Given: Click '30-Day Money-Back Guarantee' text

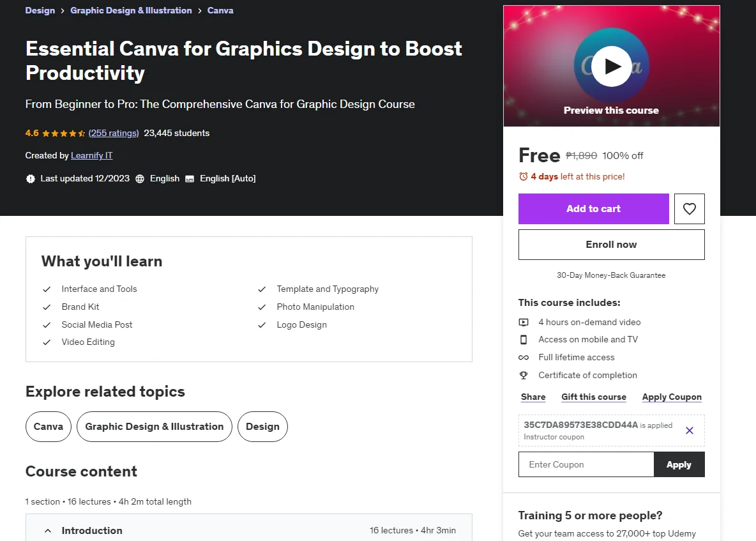Looking at the screenshot, I should pyautogui.click(x=611, y=275).
